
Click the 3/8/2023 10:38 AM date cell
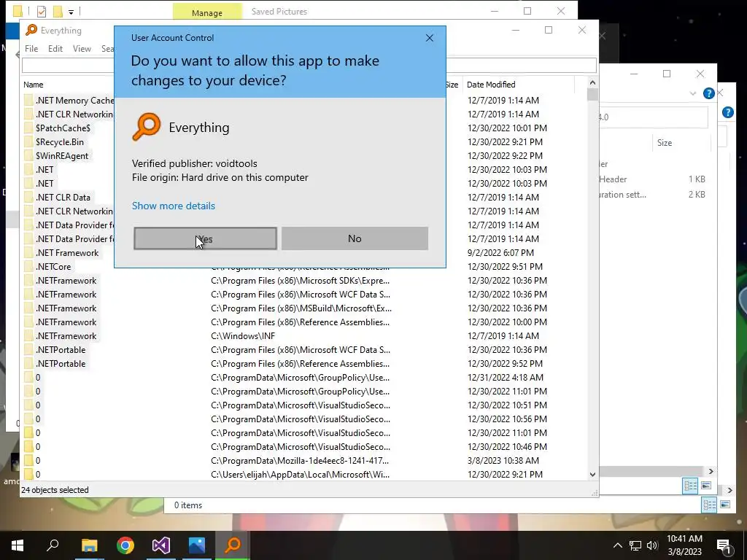coord(503,461)
